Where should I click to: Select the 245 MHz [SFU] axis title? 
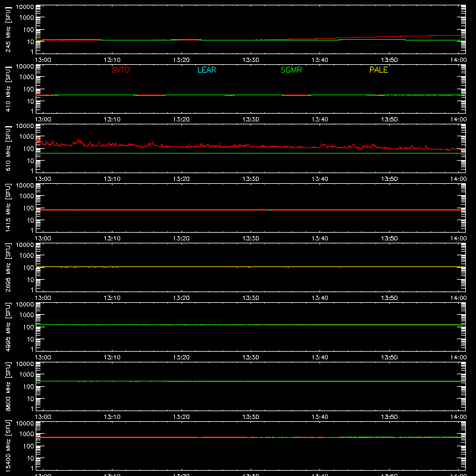8,29
